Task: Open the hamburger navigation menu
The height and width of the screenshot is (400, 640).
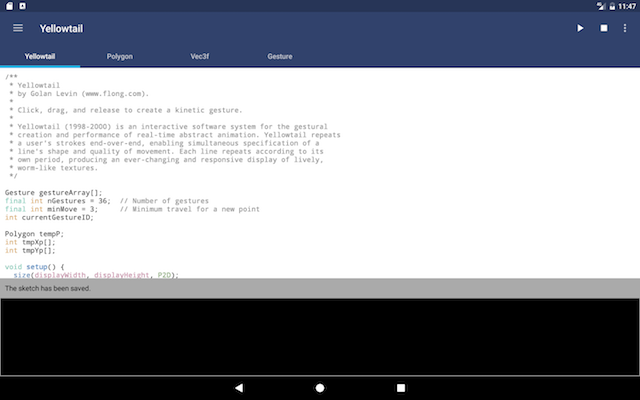Action: point(18,28)
